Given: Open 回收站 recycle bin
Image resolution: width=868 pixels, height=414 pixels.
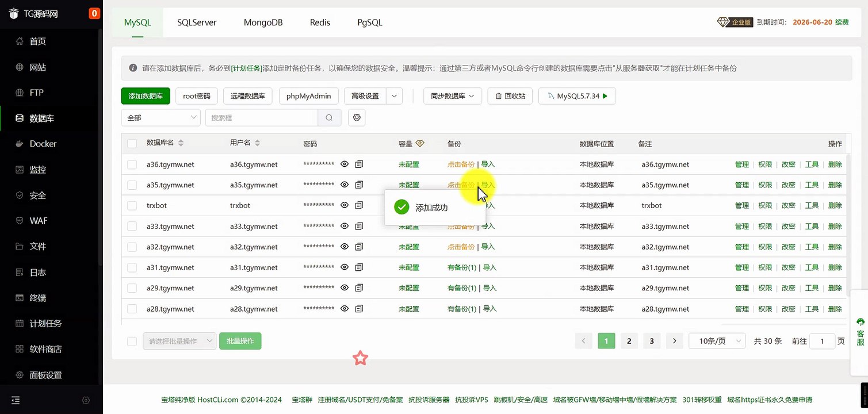Looking at the screenshot, I should (510, 96).
